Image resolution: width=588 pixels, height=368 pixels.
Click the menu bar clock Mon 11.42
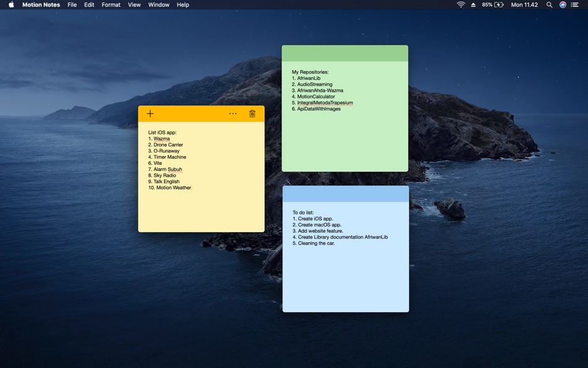pyautogui.click(x=524, y=5)
